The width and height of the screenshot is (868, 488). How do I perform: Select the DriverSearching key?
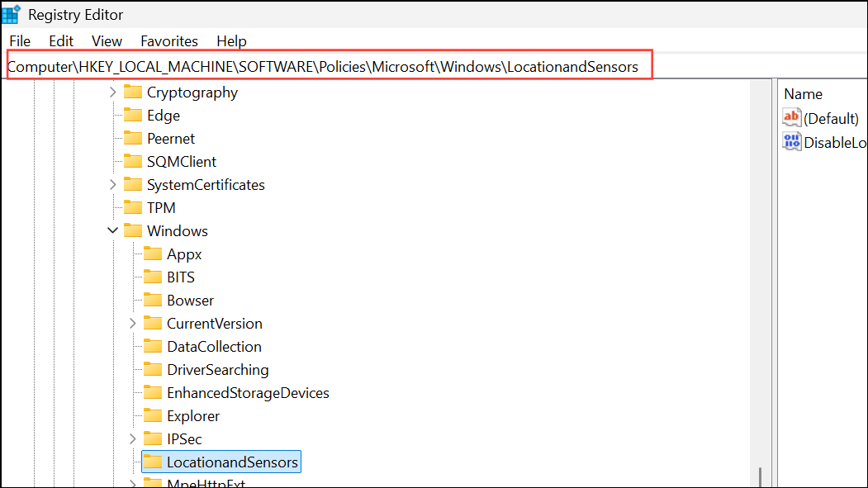[217, 370]
